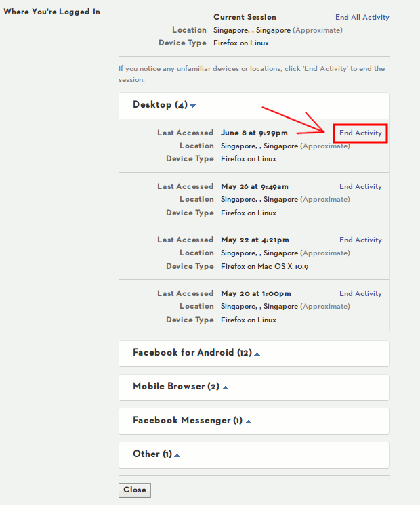Expand the Facebook for Android (12) title
Image resolution: width=420 pixels, height=512 pixels.
pyautogui.click(x=192, y=353)
